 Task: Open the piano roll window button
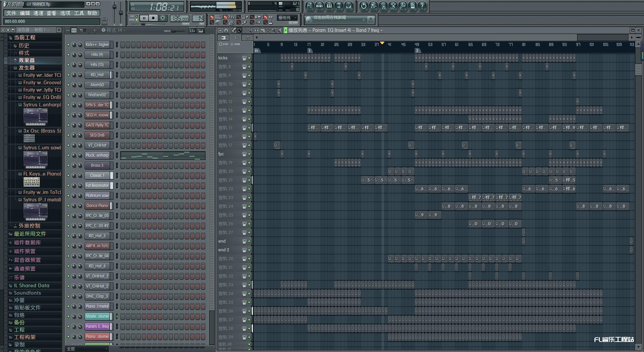pyautogui.click(x=329, y=6)
